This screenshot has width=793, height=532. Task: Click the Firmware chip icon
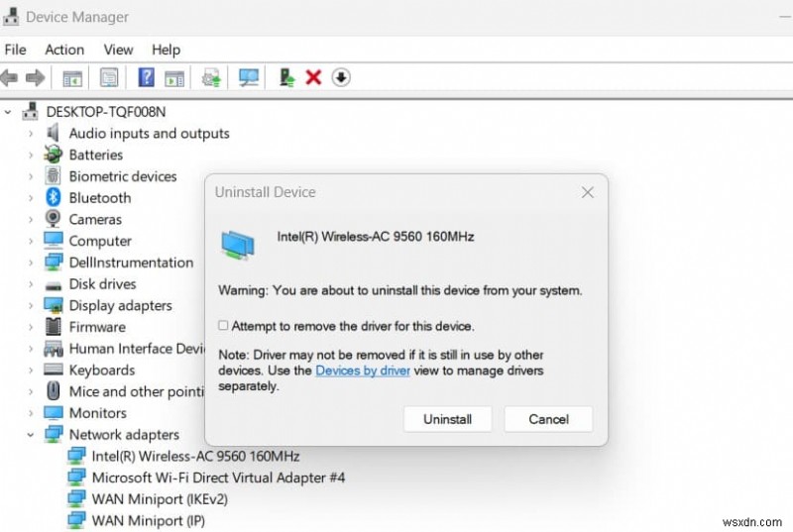click(54, 327)
